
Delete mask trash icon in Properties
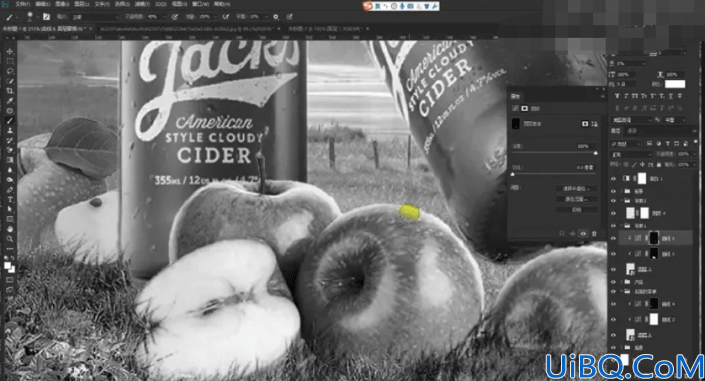594,233
